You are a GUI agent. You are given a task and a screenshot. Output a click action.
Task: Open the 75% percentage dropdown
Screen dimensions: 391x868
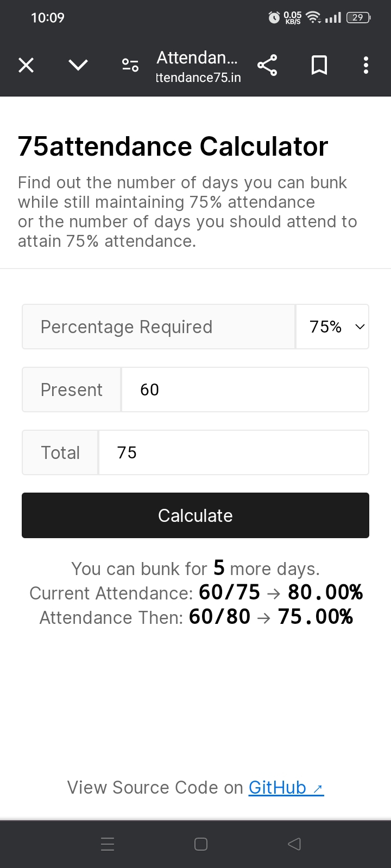pyautogui.click(x=333, y=327)
